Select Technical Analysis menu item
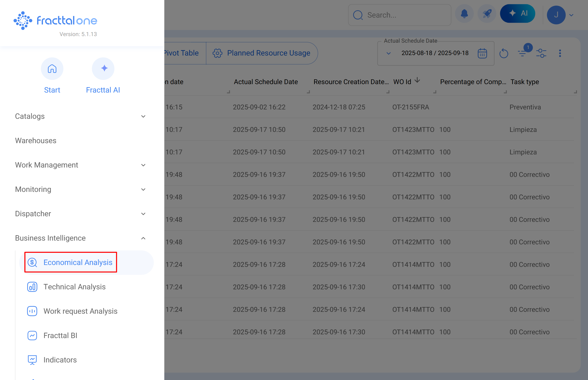Screen dimensions: 588x380 tap(74, 287)
